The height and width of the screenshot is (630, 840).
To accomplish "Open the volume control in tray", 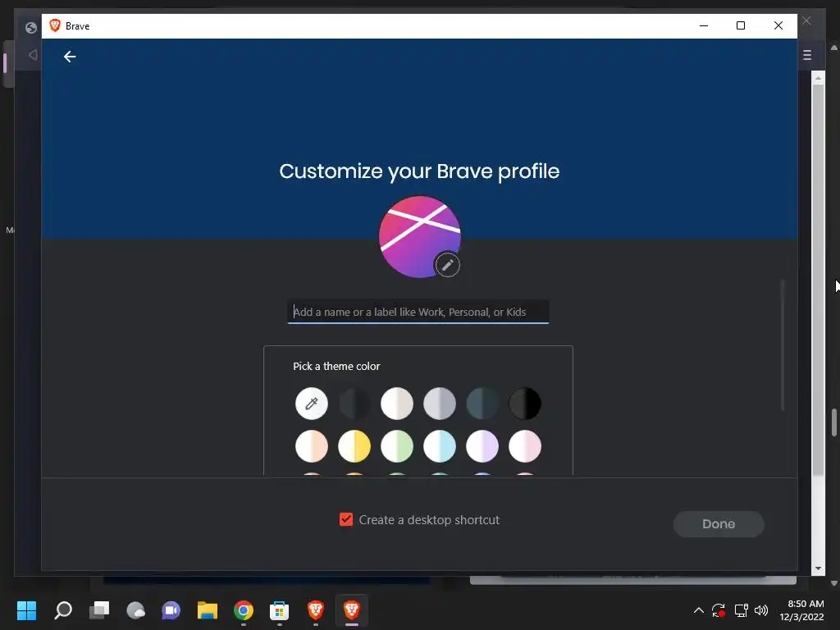I will (x=760, y=610).
